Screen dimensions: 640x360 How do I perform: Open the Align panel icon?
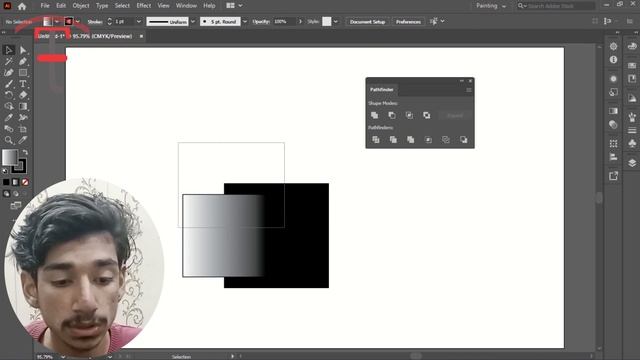(x=613, y=157)
